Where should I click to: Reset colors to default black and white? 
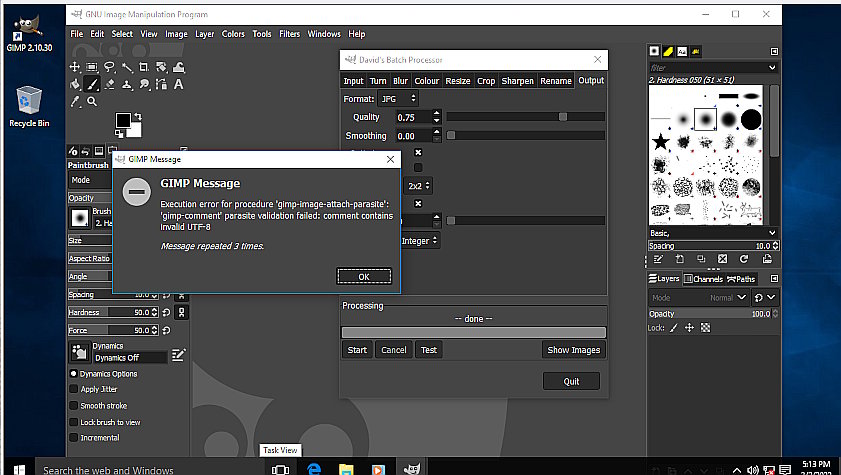[119, 133]
